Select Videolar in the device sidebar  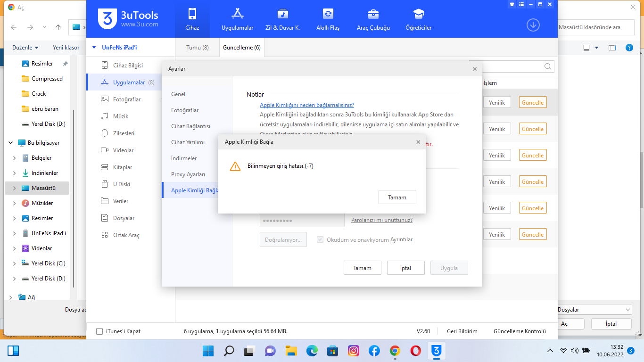point(123,150)
